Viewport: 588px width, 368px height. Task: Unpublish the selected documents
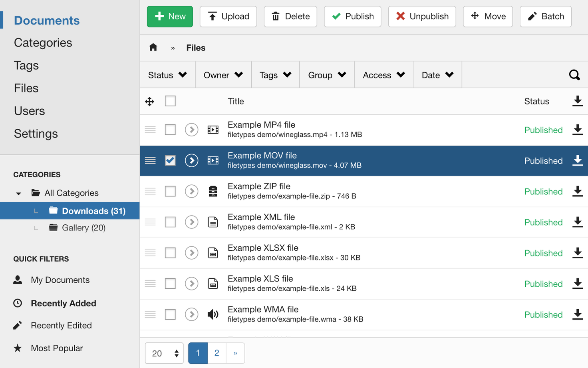click(422, 16)
